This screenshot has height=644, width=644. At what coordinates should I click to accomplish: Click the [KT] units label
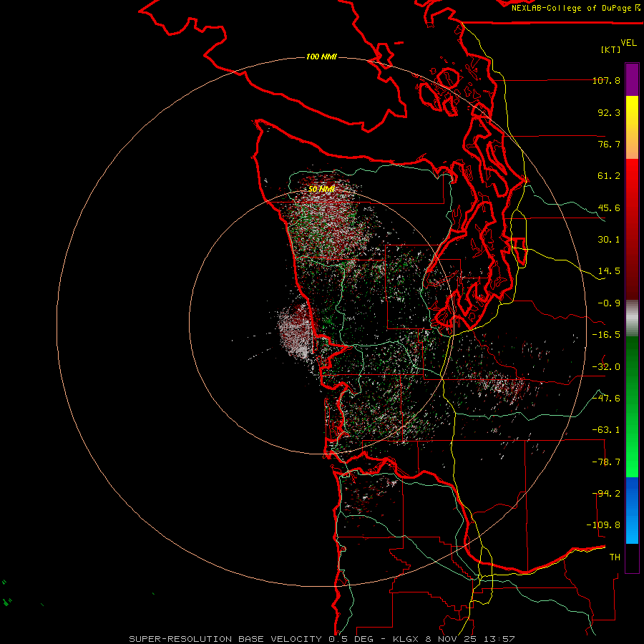[611, 49]
